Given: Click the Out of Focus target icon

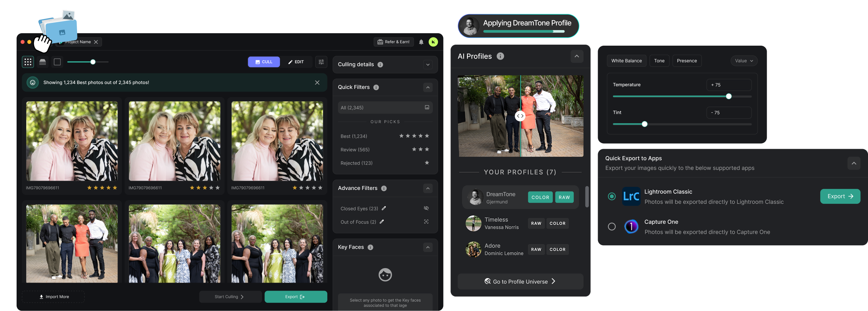Looking at the screenshot, I should tap(426, 222).
